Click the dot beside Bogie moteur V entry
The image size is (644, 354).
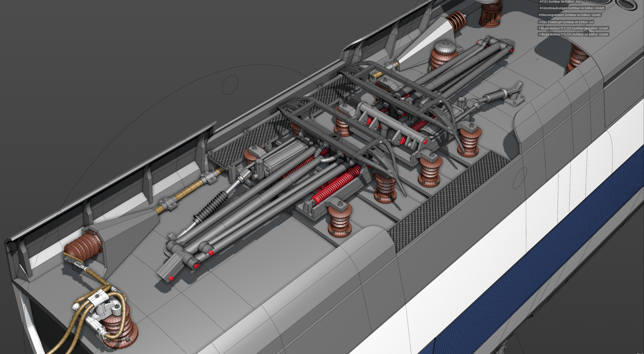pos(540,34)
